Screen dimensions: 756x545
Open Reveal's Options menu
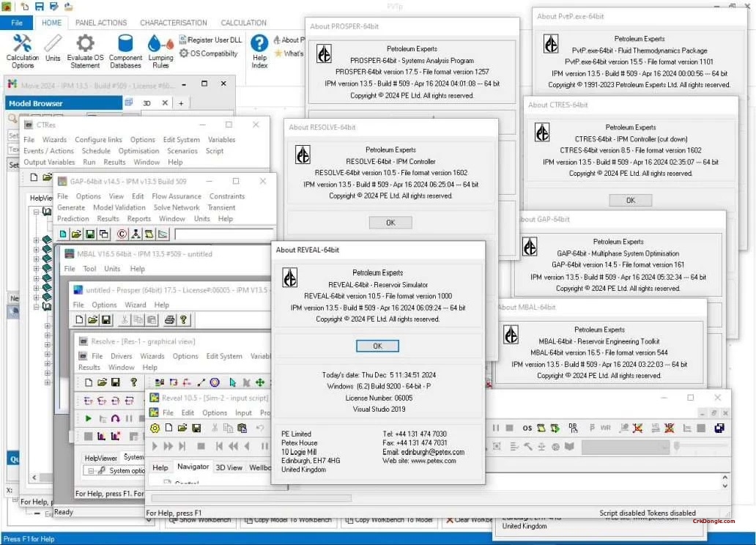[215, 412]
